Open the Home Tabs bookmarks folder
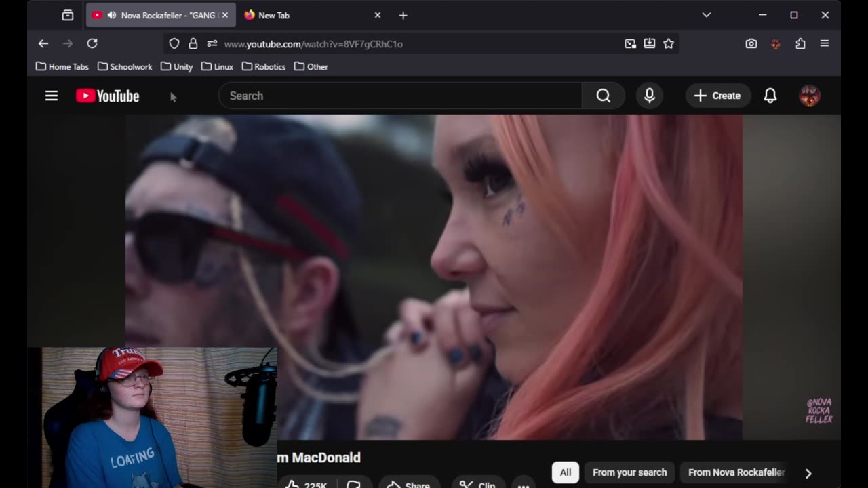Screen dimensions: 868x488 point(62,66)
